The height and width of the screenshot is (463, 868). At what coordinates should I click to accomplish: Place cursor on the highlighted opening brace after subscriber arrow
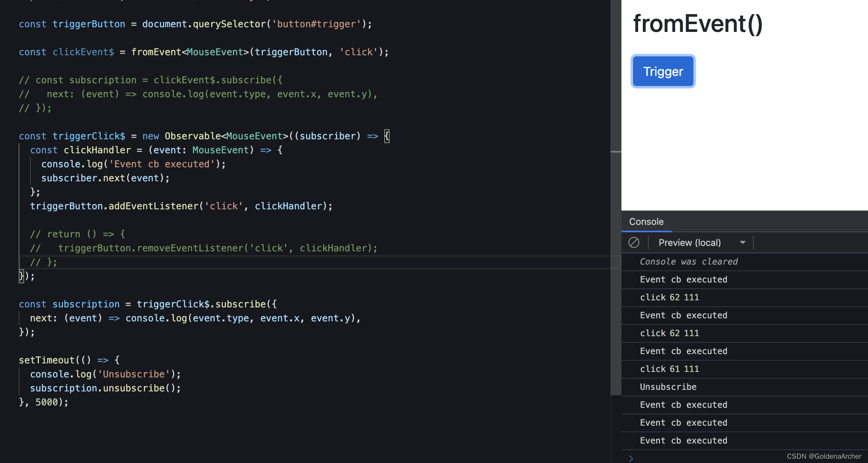point(387,136)
